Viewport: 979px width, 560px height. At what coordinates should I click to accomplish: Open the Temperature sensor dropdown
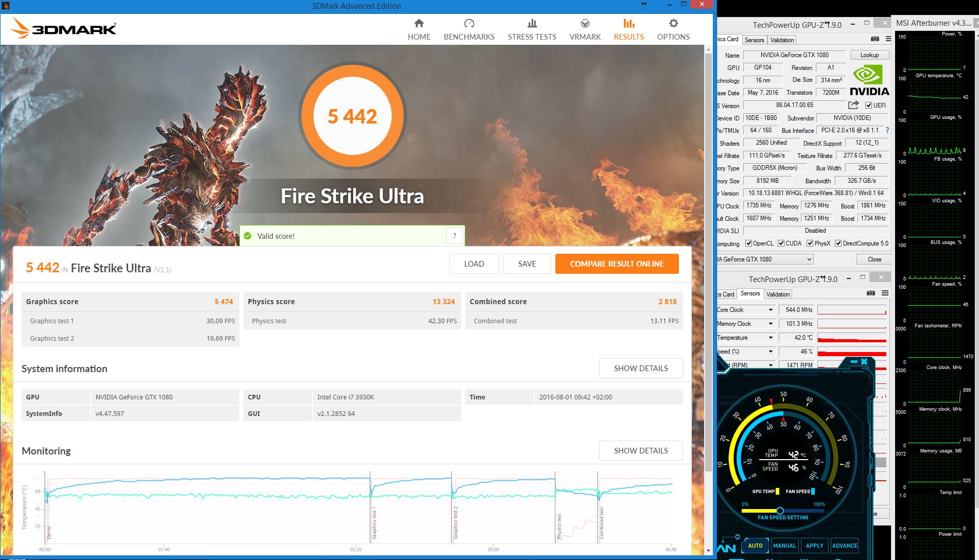coord(770,338)
